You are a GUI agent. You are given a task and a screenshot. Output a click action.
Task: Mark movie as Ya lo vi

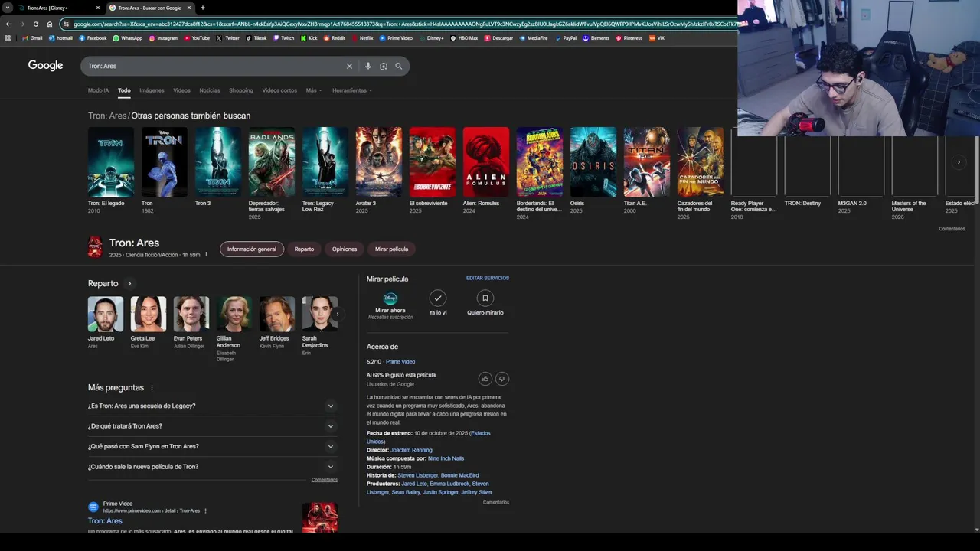[x=438, y=298]
